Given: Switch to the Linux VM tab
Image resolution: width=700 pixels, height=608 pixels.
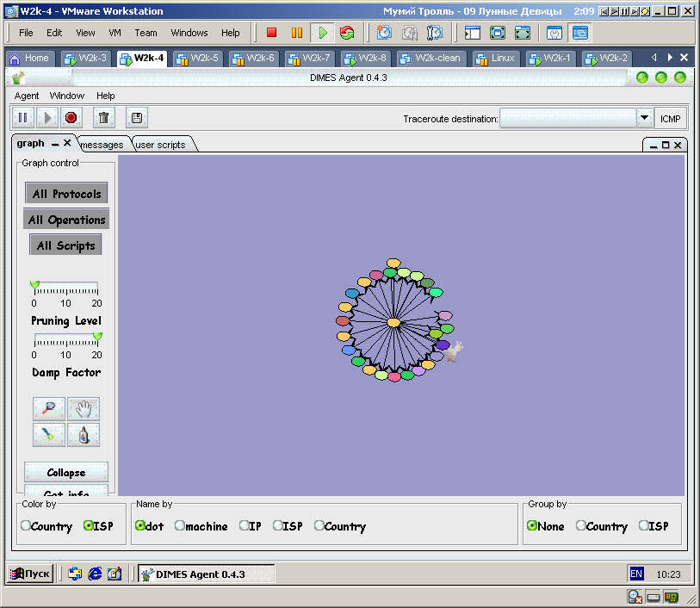Looking at the screenshot, I should [x=495, y=58].
